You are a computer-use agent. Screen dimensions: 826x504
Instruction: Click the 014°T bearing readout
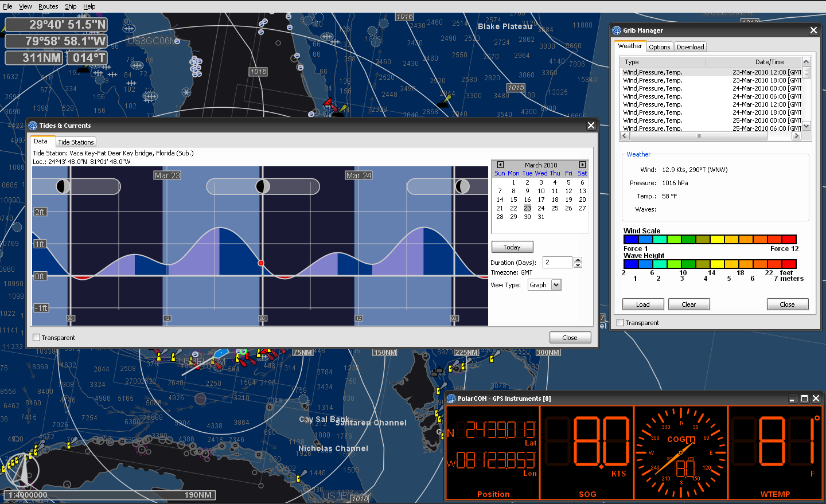[87, 58]
